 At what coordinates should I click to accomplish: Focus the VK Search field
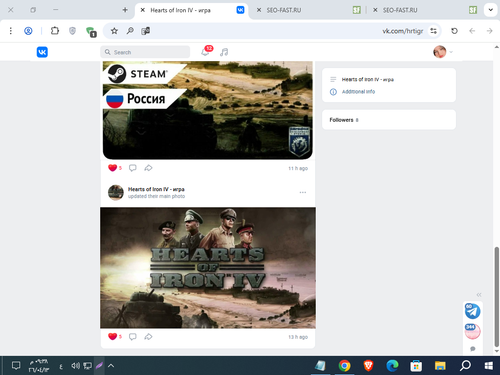click(x=145, y=52)
